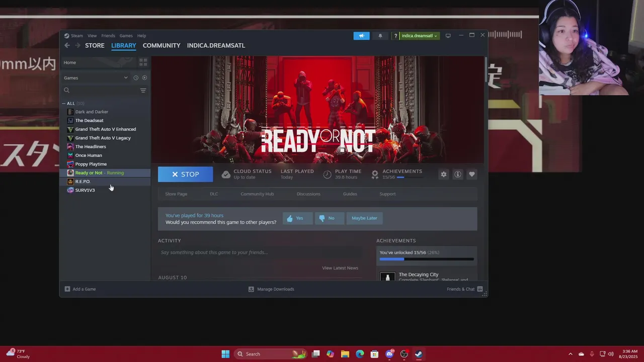Open Microsoft Edge from the taskbar
Image resolution: width=644 pixels, height=362 pixels.
coord(360,354)
